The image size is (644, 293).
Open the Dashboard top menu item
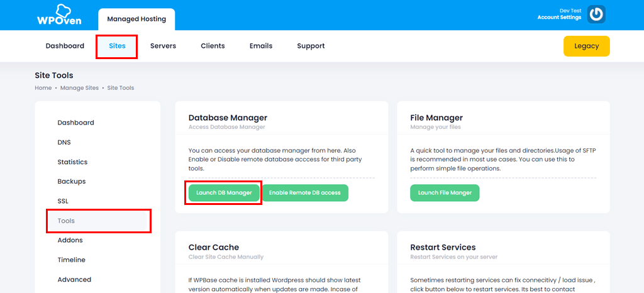[x=65, y=46]
